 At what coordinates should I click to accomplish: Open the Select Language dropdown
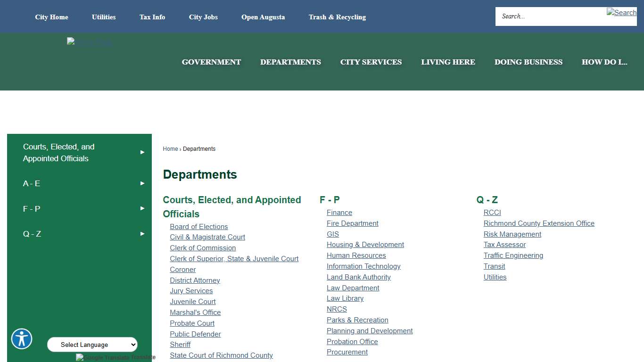92,345
